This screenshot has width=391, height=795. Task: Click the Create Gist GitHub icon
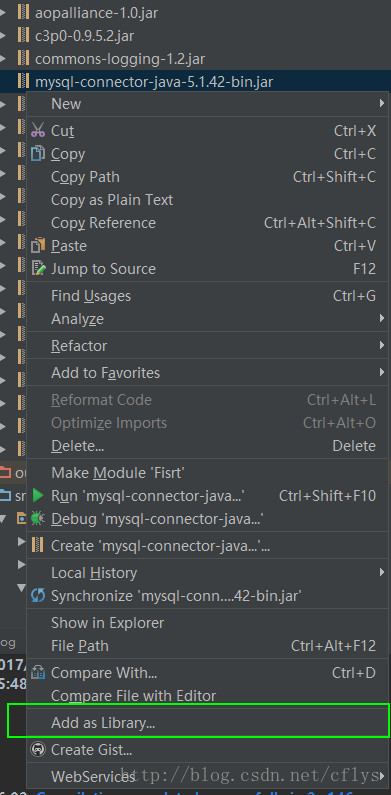click(38, 749)
